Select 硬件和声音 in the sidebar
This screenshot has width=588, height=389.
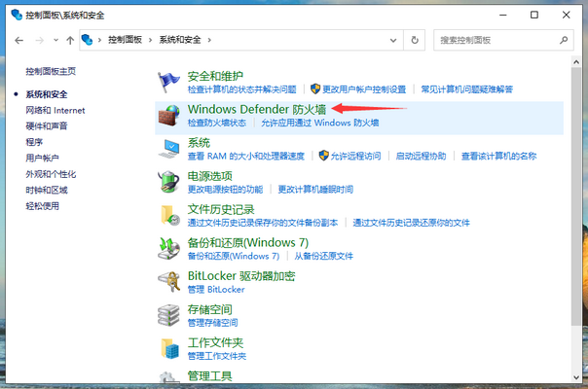[x=47, y=125]
